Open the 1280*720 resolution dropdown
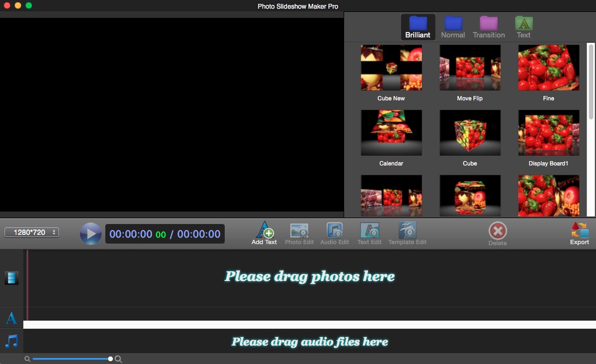 point(31,232)
